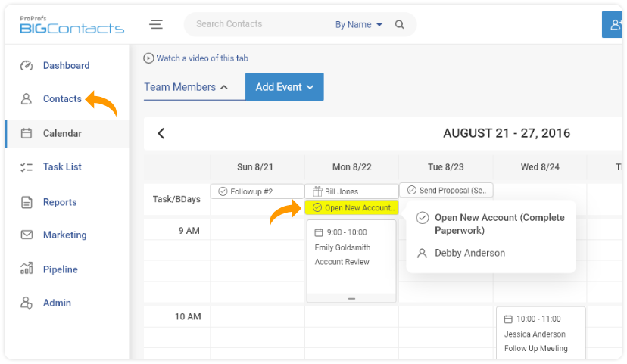627x364 pixels.
Task: Click the search magnifier icon
Action: click(x=400, y=24)
